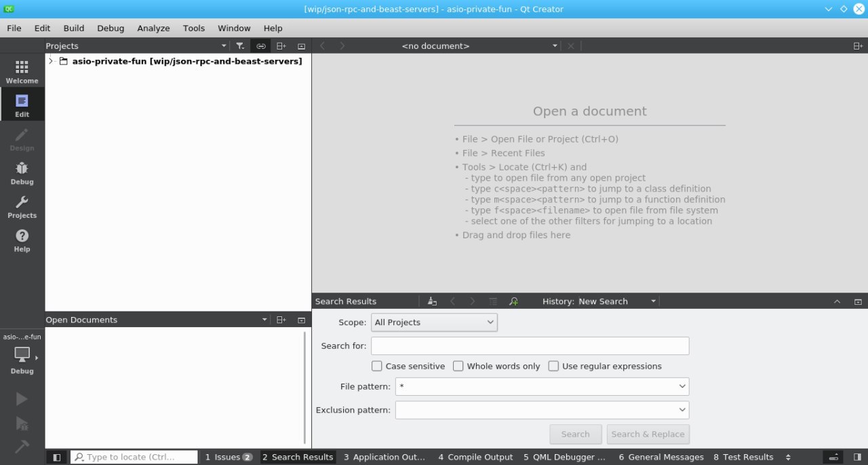Open the Build menu
This screenshot has height=465, width=868.
74,28
